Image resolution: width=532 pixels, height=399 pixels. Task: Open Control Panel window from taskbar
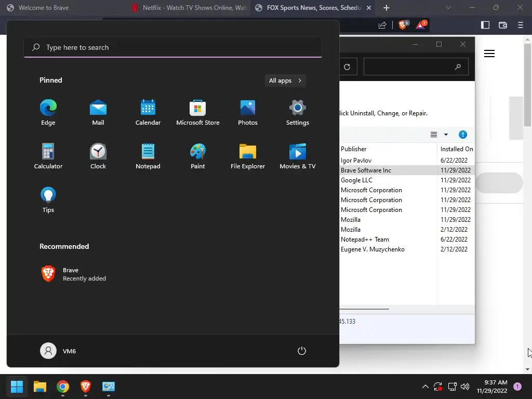[109, 386]
